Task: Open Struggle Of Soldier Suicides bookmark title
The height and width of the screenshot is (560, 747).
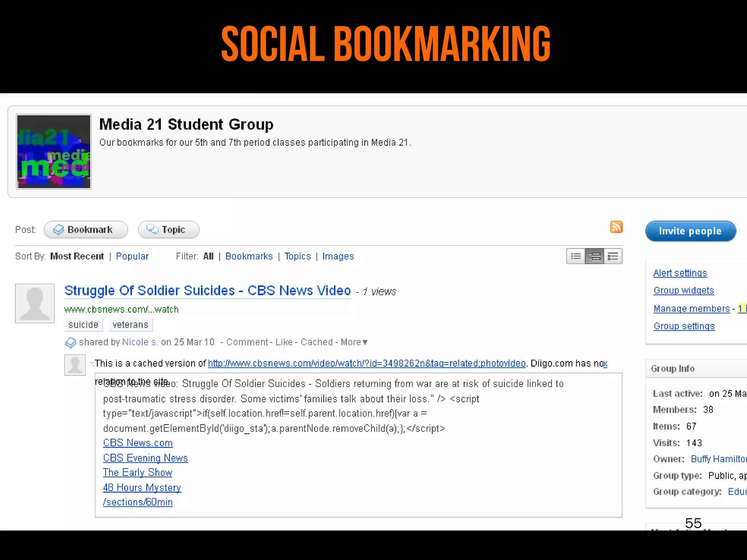Action: click(207, 291)
